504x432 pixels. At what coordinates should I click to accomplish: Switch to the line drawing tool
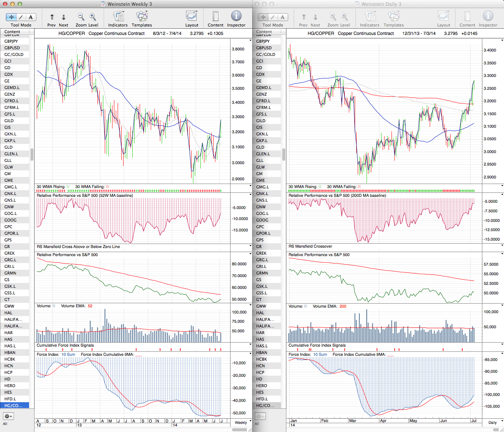pyautogui.click(x=21, y=17)
